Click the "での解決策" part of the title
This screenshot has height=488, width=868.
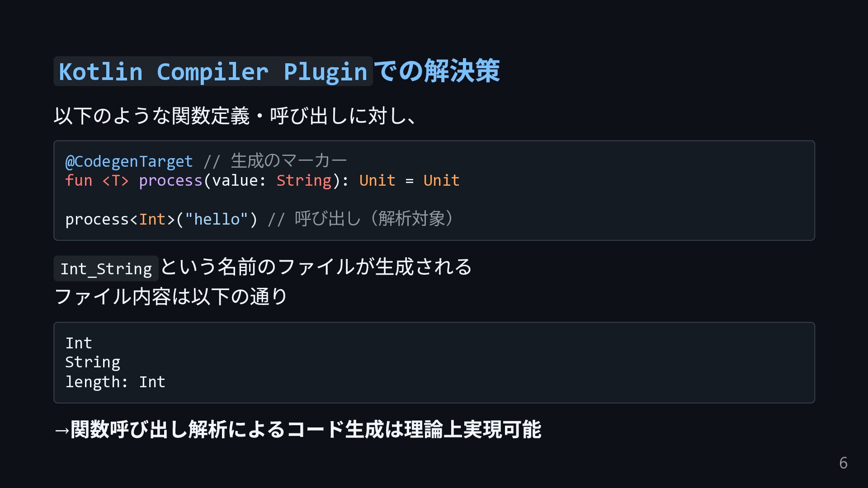coord(437,71)
